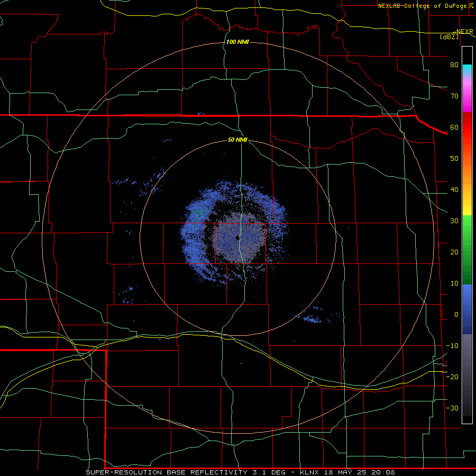Image resolution: width=476 pixels, height=476 pixels.
Task: Click the 50 value on the dBZ scale
Action: (454, 159)
